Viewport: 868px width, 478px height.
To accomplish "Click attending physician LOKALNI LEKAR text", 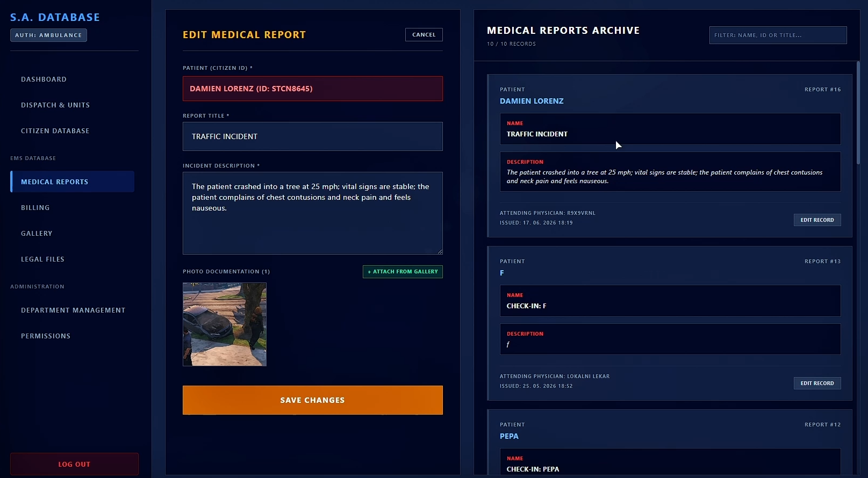I will 555,376.
